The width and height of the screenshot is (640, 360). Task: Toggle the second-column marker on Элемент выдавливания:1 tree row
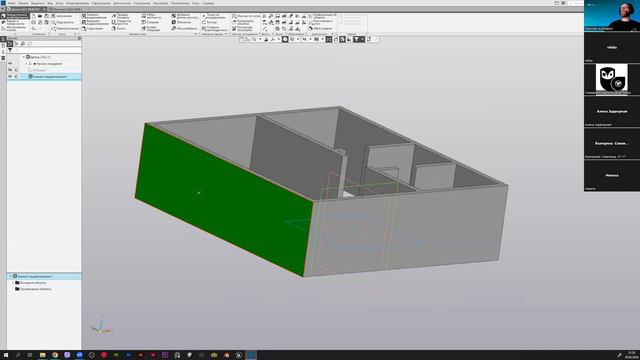tap(16, 76)
